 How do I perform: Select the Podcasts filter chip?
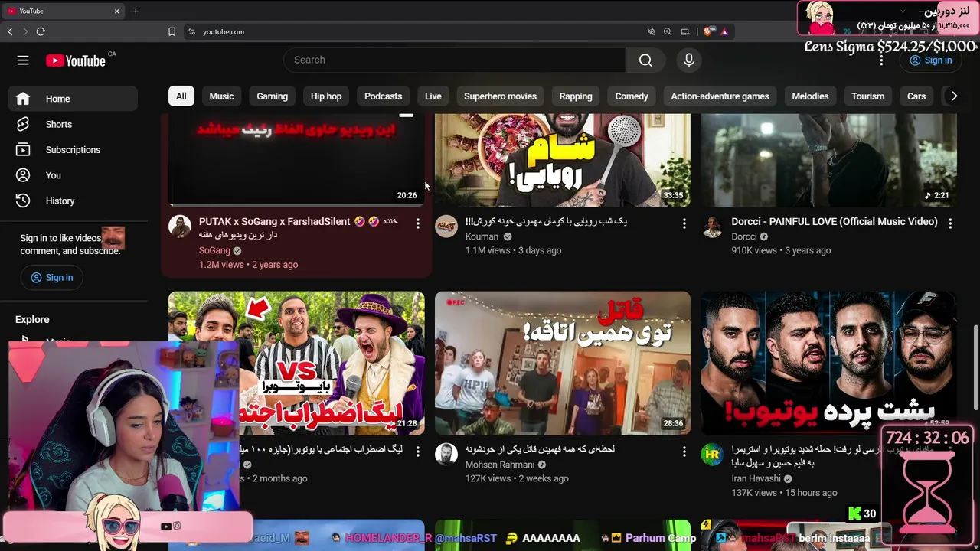pyautogui.click(x=383, y=96)
